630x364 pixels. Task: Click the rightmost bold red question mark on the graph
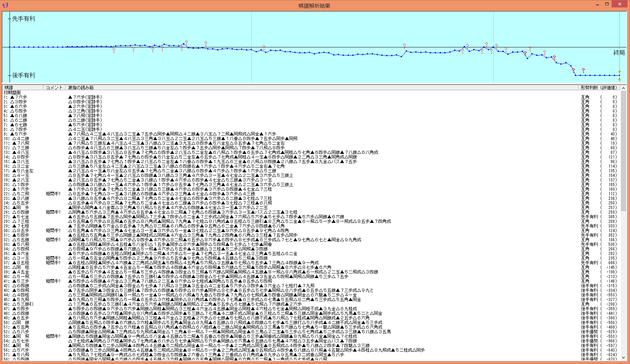(x=583, y=70)
